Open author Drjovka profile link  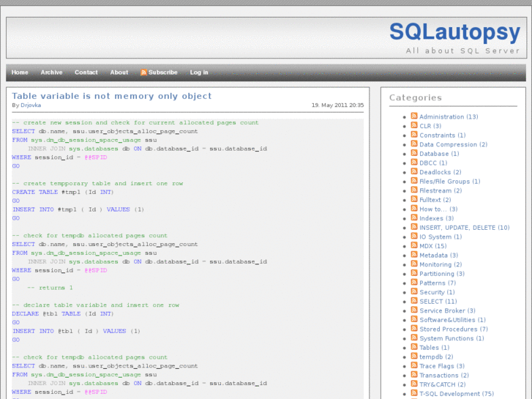pos(31,105)
